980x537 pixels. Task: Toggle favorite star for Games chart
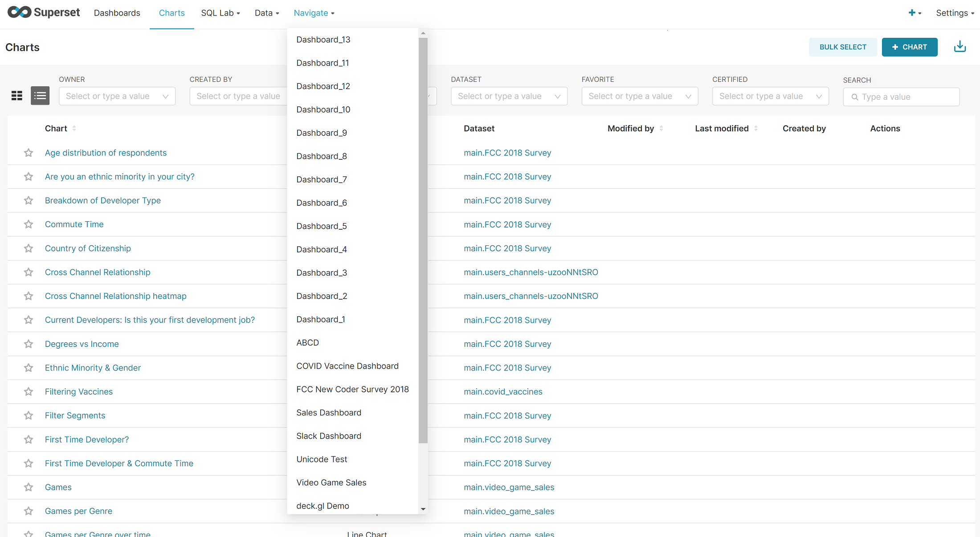point(29,487)
